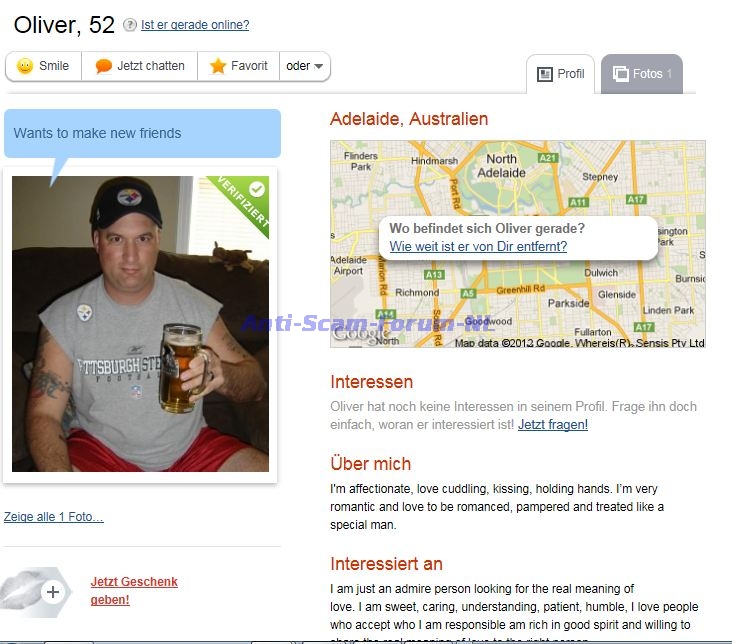Open 'Zeige alle 1 Foto...' link
Viewport: 732px width, 644px height.
click(54, 517)
